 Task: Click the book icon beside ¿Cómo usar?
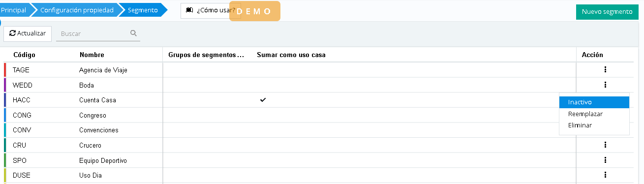pos(189,10)
